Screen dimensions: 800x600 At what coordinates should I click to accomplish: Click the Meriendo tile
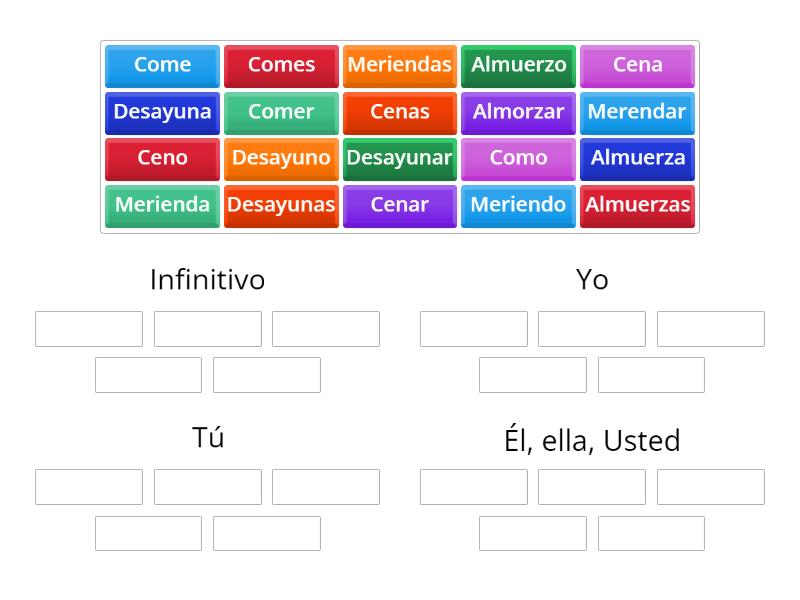pos(518,205)
